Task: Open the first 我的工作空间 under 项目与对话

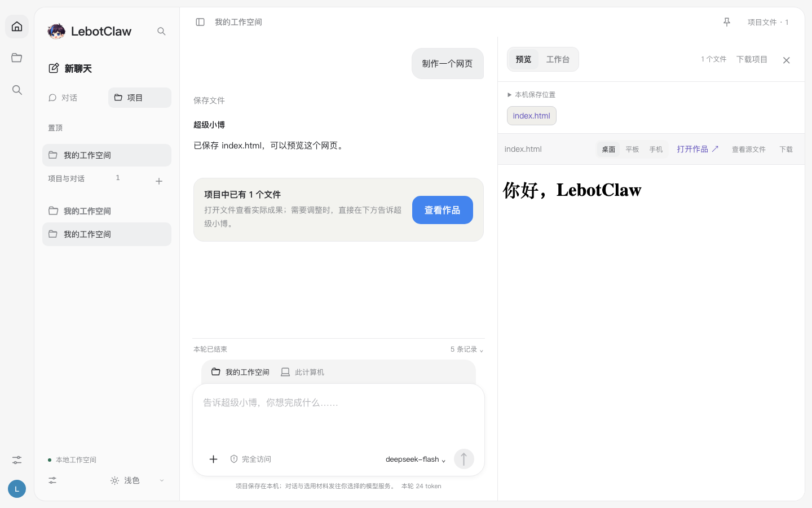Action: (x=107, y=211)
